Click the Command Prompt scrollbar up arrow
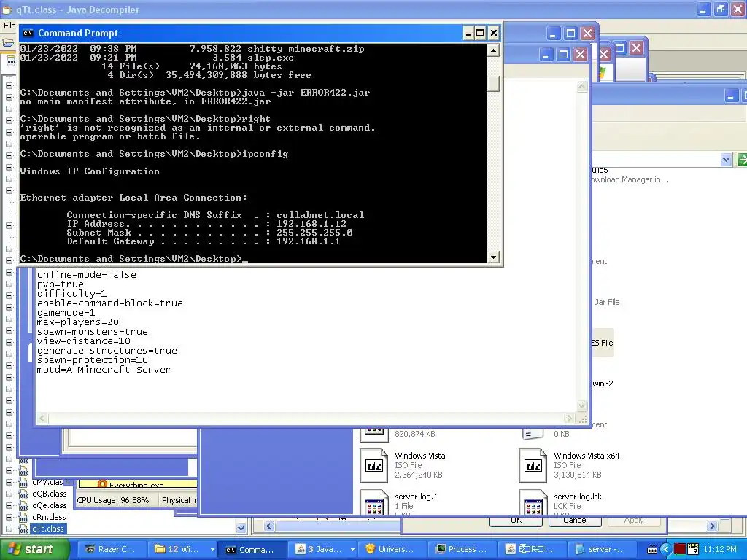Image resolution: width=747 pixels, height=560 pixels. [494, 50]
